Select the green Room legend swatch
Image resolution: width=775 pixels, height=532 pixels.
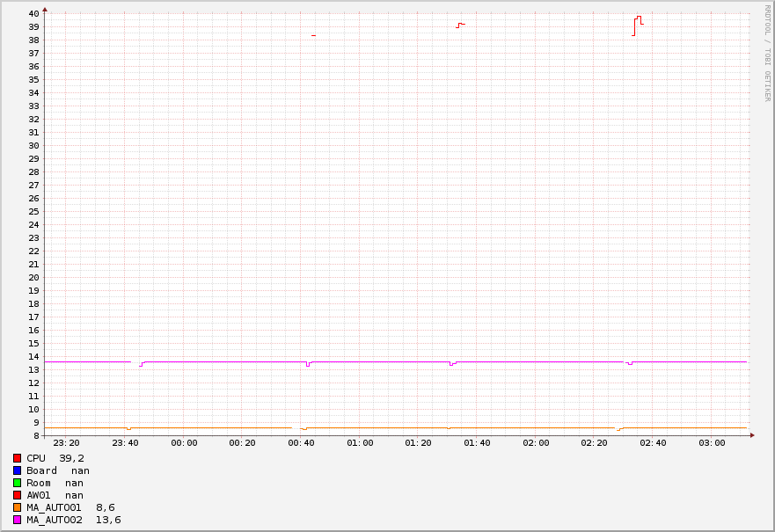(x=17, y=483)
